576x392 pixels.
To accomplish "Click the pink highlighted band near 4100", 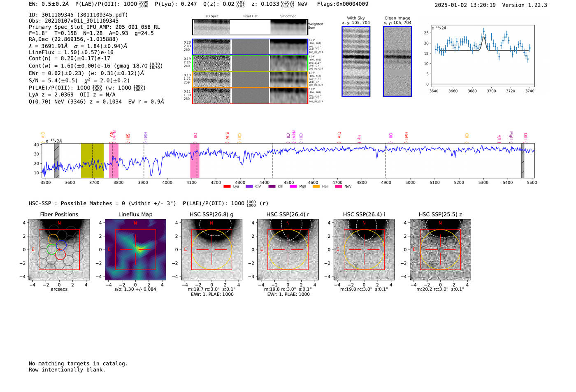I will click(x=195, y=160).
